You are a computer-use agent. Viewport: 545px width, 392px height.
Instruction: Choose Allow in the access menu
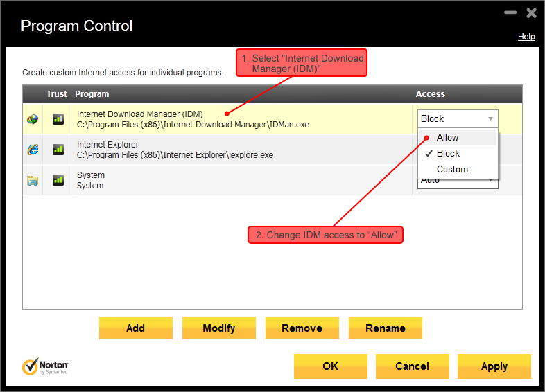458,138
